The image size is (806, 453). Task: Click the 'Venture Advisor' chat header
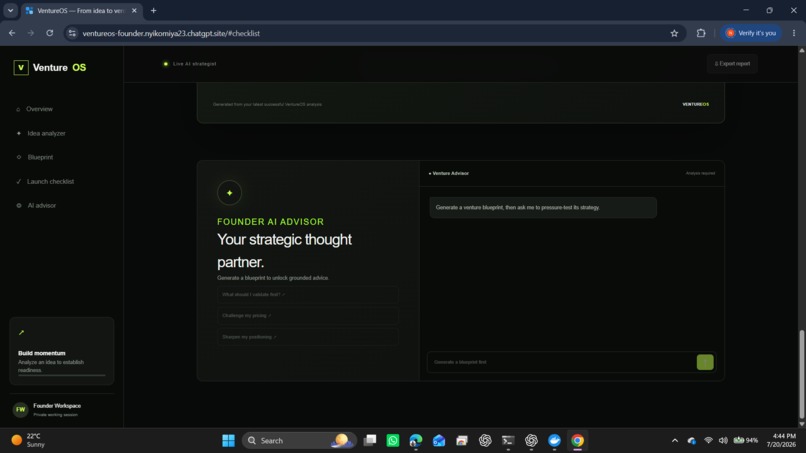tap(449, 173)
